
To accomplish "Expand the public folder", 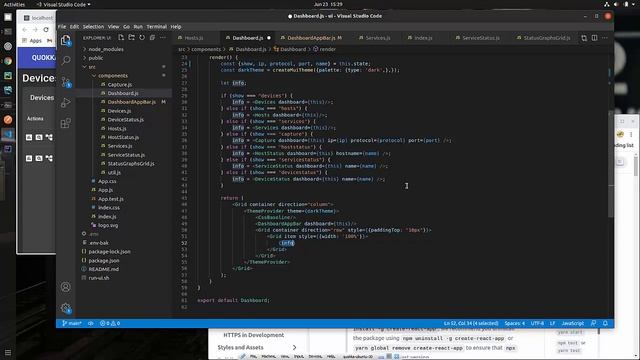I will coord(96,58).
